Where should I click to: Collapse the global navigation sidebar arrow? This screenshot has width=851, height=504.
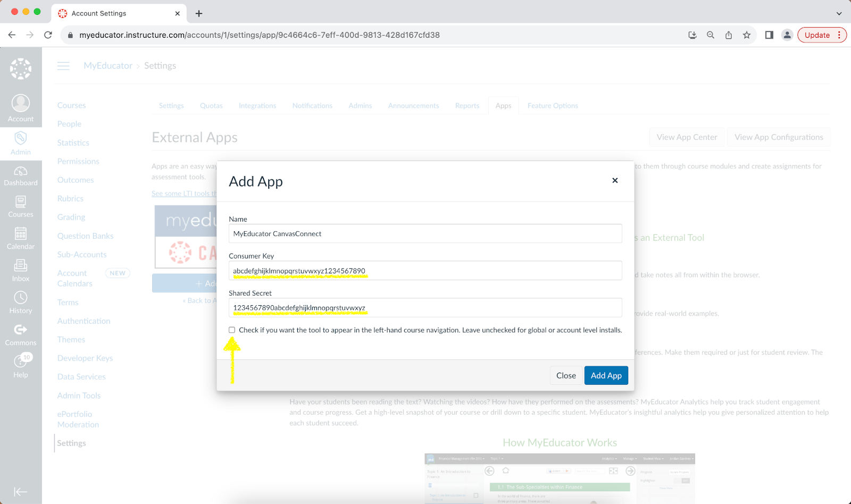point(21,492)
